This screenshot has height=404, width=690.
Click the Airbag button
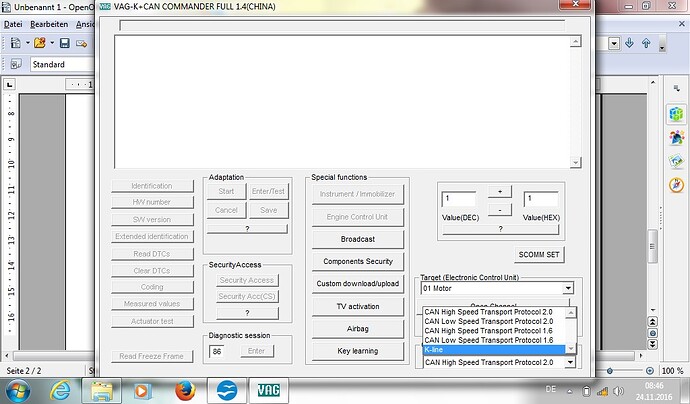358,329
